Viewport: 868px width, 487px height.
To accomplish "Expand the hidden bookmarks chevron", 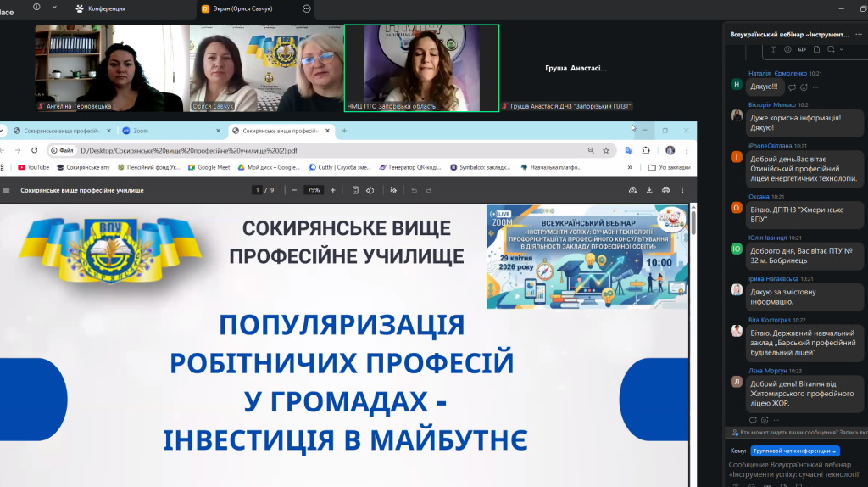I will [651, 167].
